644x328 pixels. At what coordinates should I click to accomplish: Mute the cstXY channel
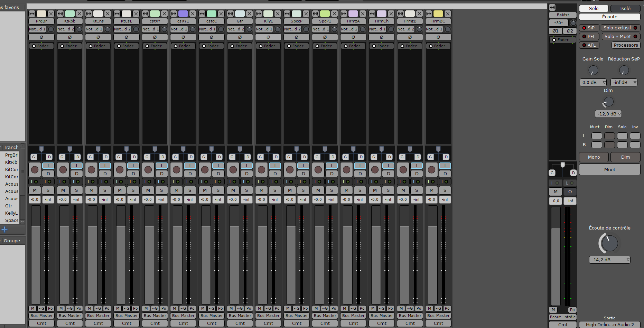[x=148, y=190]
